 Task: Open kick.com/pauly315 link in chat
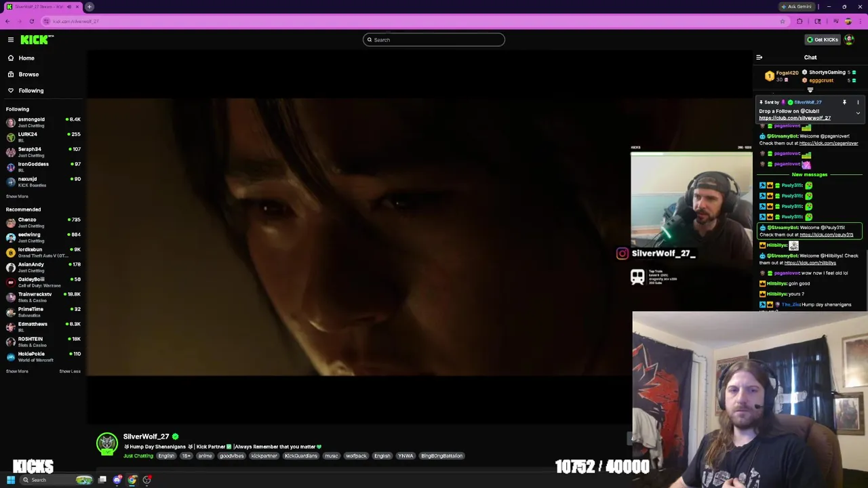coord(826,235)
